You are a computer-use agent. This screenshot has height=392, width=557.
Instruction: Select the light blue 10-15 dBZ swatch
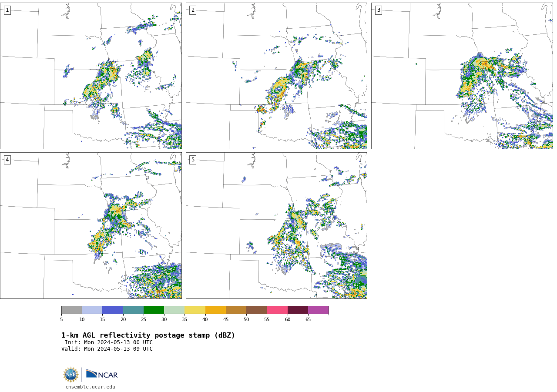click(x=92, y=310)
